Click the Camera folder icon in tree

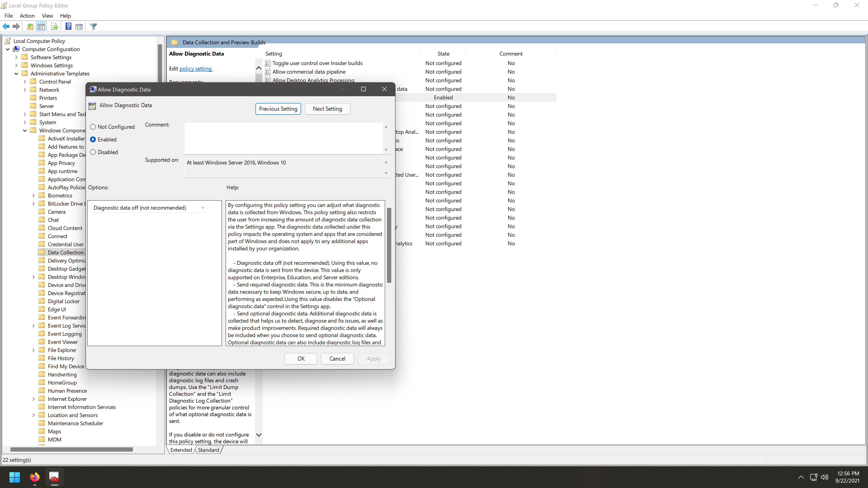pyautogui.click(x=42, y=211)
